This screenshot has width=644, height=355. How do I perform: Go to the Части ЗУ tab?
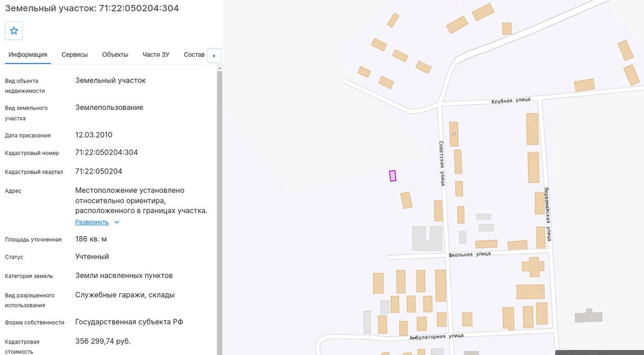pos(156,55)
